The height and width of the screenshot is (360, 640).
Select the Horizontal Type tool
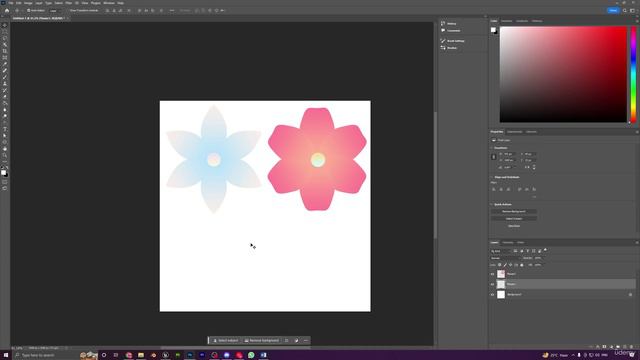tap(5, 129)
